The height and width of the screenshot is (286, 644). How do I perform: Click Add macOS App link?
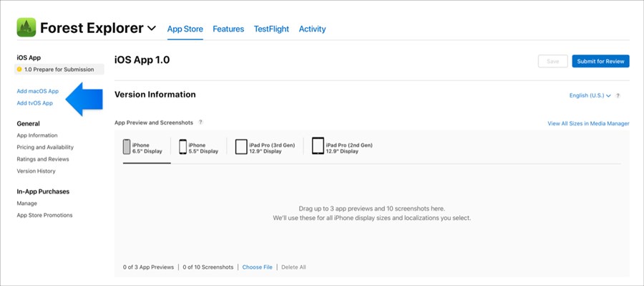[x=38, y=91]
